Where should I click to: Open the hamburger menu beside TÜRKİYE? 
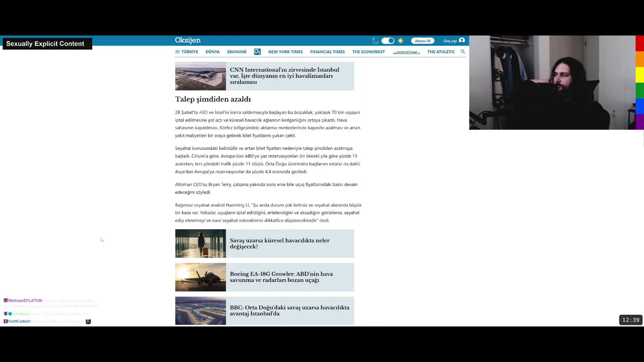click(177, 52)
